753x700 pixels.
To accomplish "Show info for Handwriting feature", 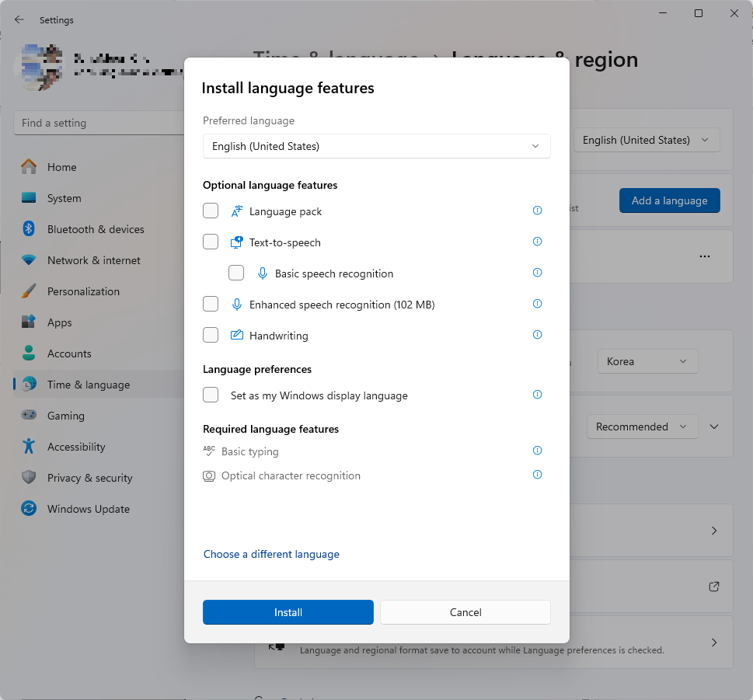I will (x=538, y=335).
